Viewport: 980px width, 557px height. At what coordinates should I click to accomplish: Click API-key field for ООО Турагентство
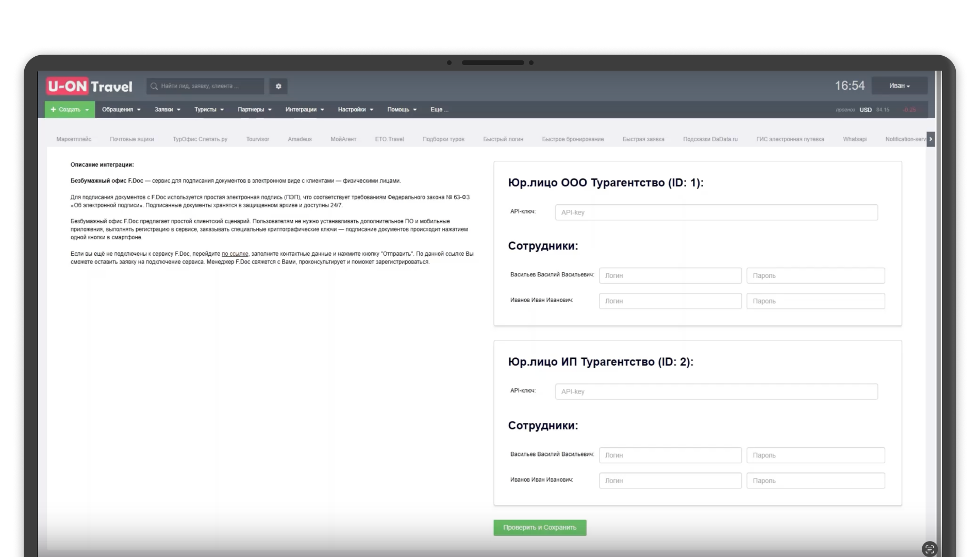(716, 212)
